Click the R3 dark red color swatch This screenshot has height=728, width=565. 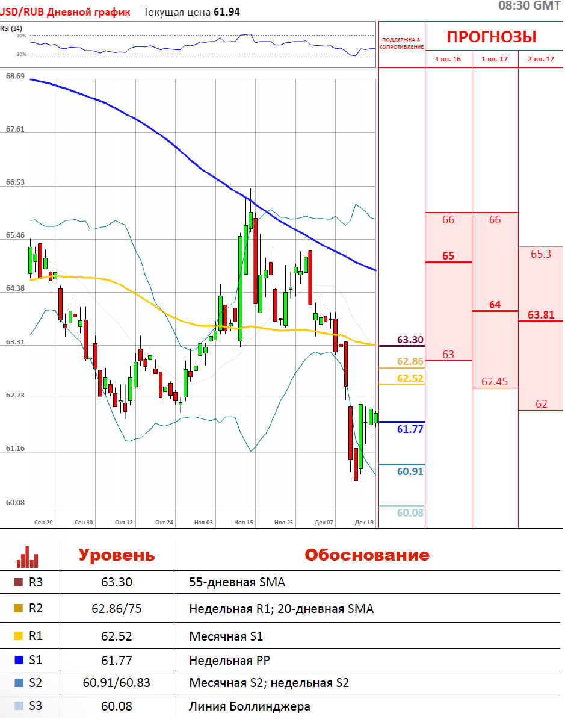coord(18,582)
